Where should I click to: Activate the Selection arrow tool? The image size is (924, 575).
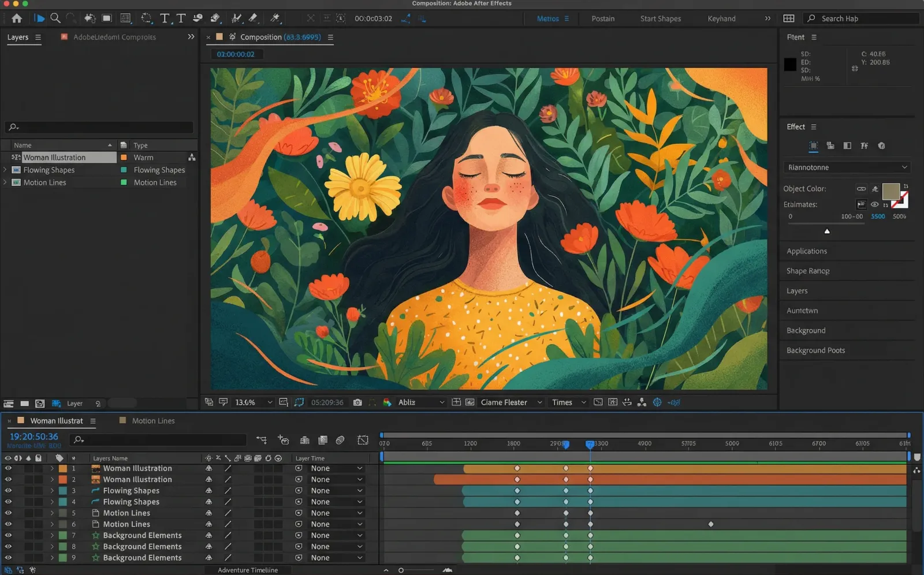(x=40, y=18)
